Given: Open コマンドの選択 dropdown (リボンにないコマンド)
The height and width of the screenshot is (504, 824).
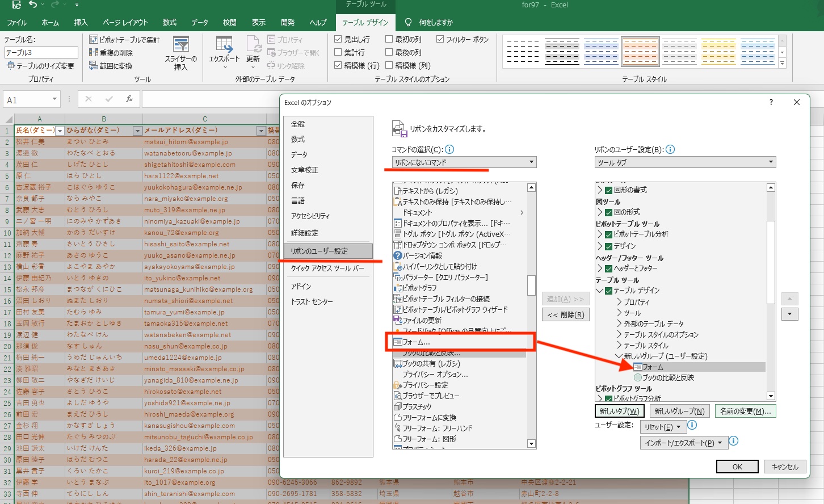Looking at the screenshot, I should pos(464,162).
